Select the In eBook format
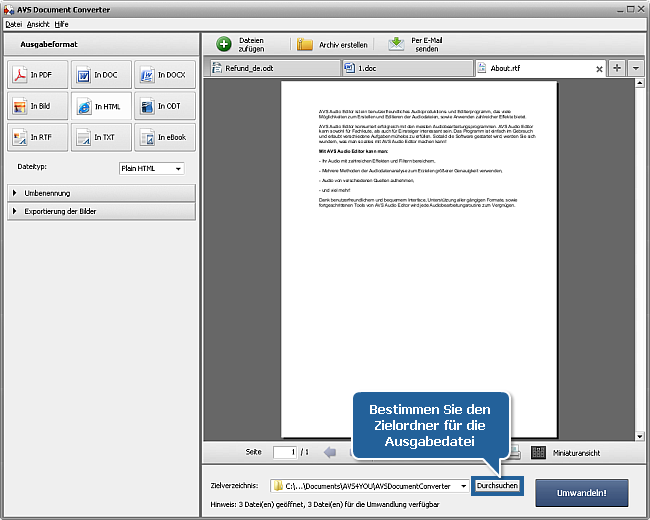 [163, 137]
